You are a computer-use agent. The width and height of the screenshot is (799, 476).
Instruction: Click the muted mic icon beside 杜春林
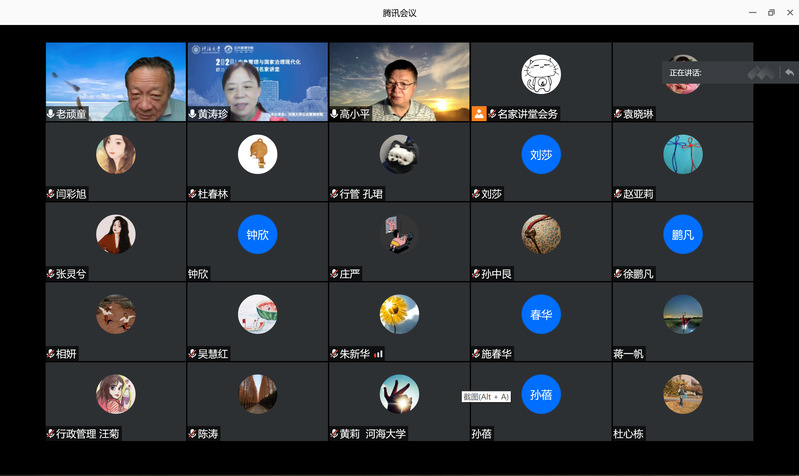[x=192, y=194]
